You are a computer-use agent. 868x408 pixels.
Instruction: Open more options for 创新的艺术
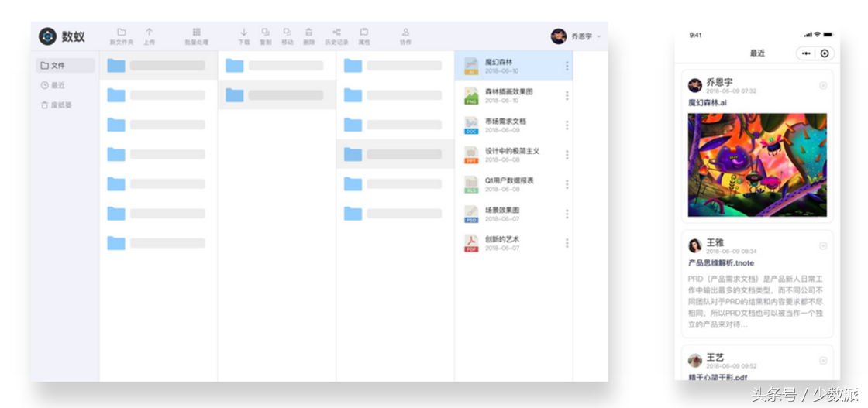567,243
